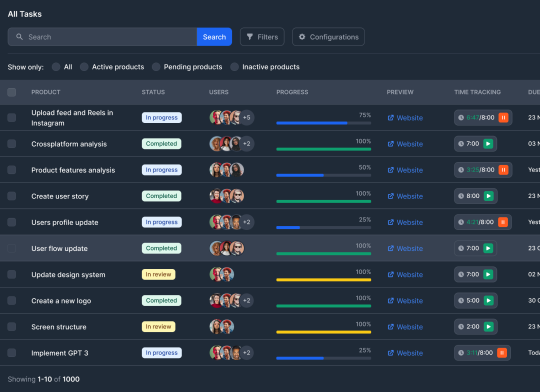This screenshot has width=540, height=392.
Task: Sort by the PRODUCT column header
Action: click(46, 92)
